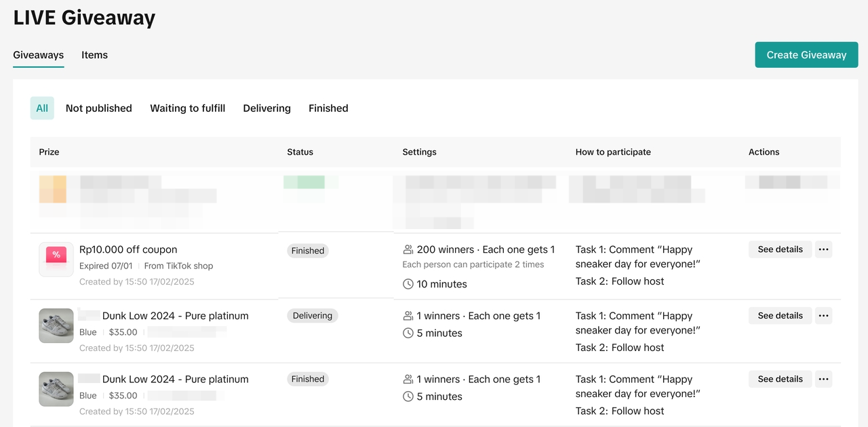
Task: Click the winners icon in coupon row
Action: 408,249
